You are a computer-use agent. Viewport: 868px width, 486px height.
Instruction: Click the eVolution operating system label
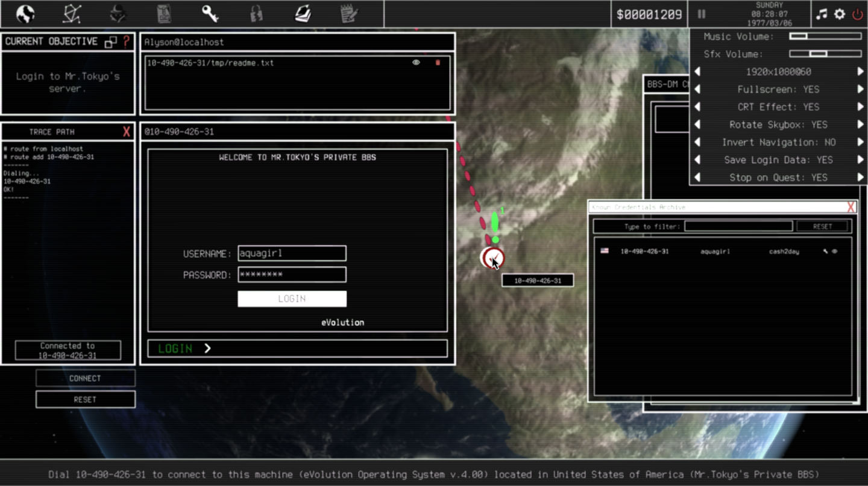click(342, 322)
